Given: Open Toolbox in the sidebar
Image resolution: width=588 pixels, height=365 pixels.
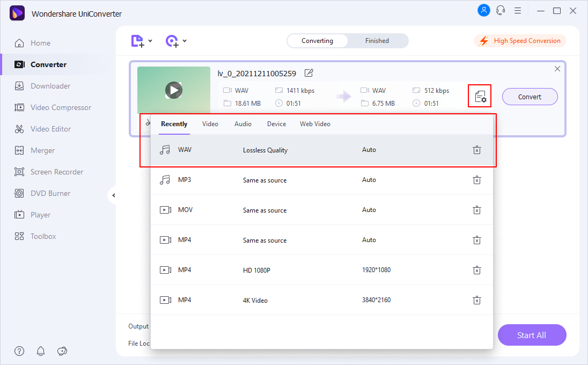Looking at the screenshot, I should pos(58,236).
